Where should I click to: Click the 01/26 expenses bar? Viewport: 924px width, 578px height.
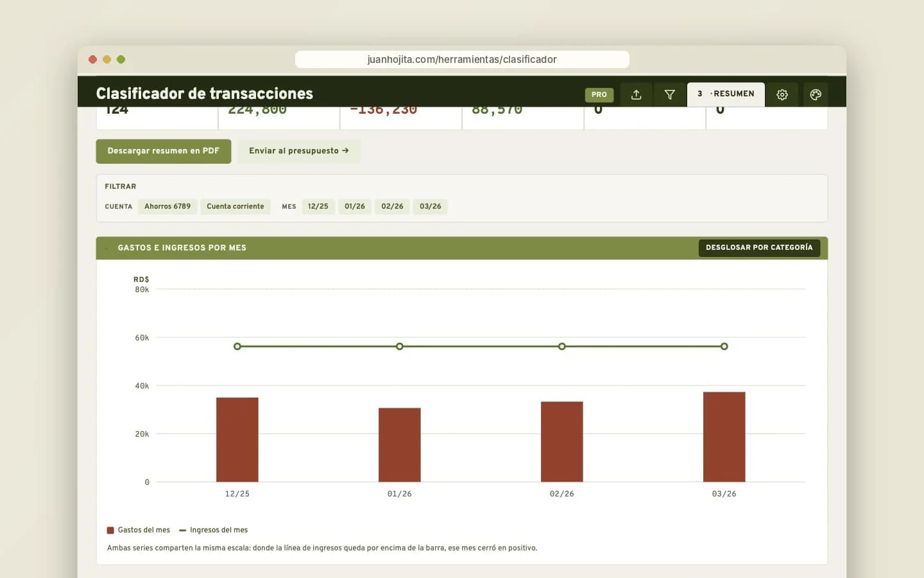click(x=400, y=445)
